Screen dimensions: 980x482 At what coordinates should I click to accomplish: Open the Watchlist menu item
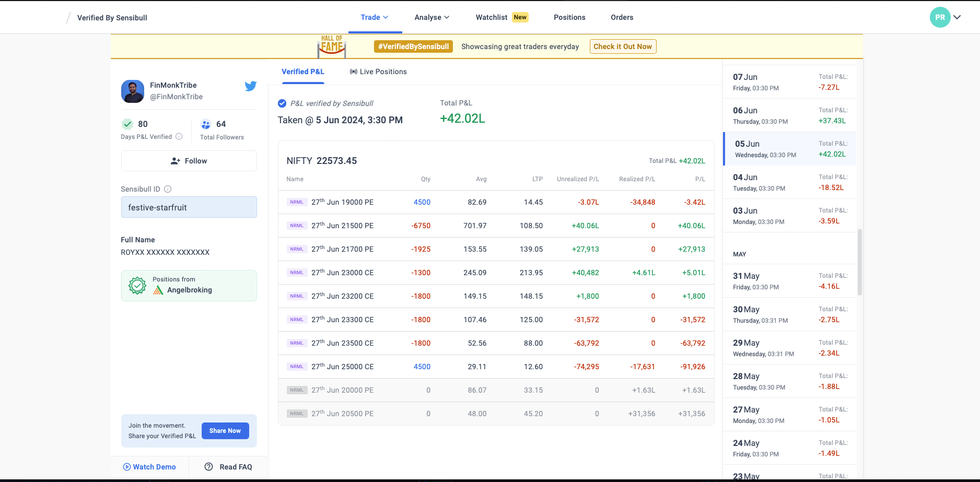click(x=492, y=17)
